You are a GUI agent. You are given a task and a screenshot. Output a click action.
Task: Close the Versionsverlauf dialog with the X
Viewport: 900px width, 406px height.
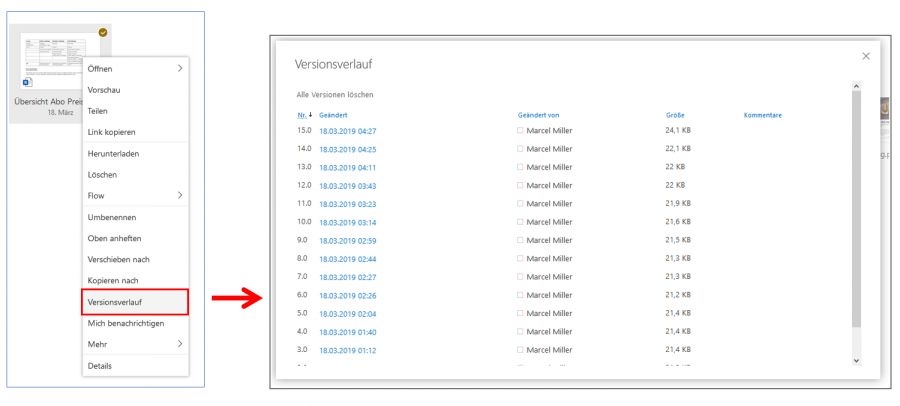coord(866,56)
